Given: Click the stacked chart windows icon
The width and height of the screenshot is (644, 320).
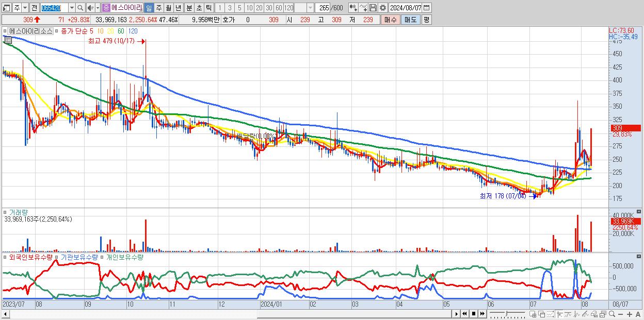Looking at the screenshot, I should click(603, 314).
